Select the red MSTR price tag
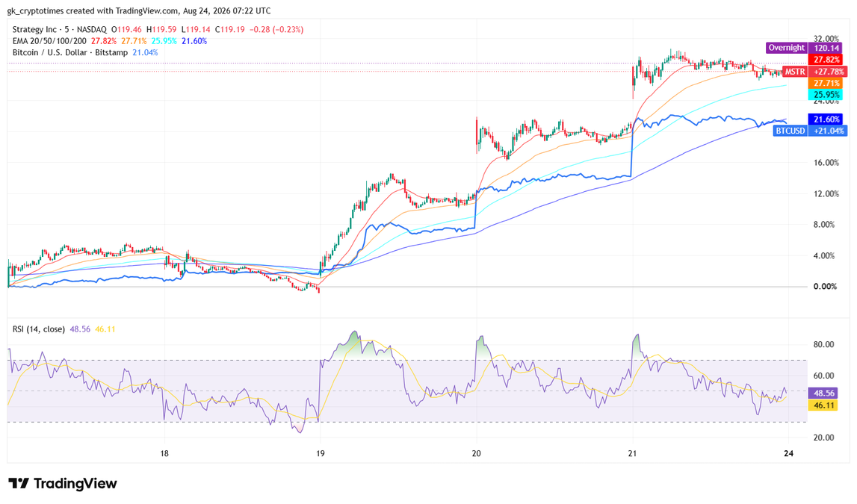Image resolution: width=857 pixels, height=504 pixels. point(794,72)
